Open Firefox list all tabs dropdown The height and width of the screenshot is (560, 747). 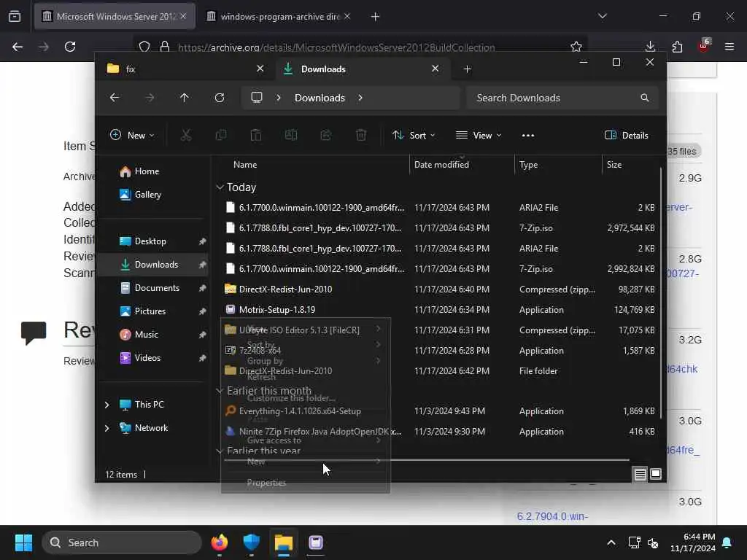602,16
